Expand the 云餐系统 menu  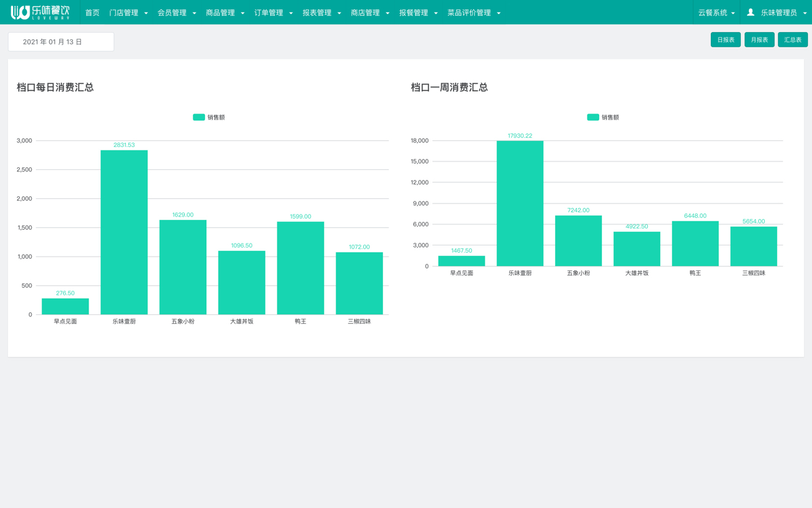pos(717,12)
